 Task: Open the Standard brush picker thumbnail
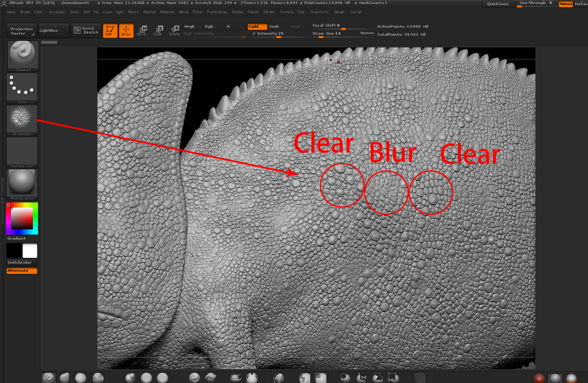(23, 56)
